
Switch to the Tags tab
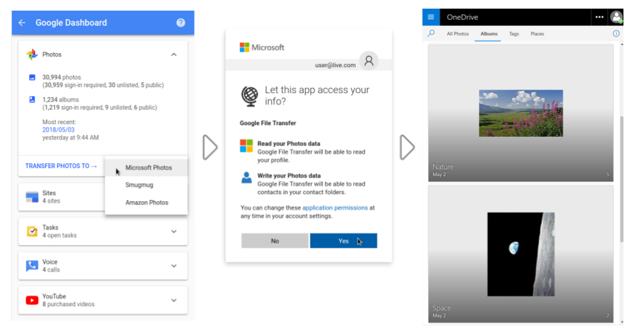[514, 34]
